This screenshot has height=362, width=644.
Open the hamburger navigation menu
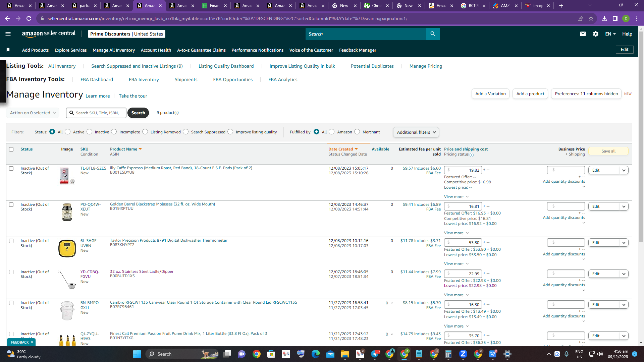click(8, 34)
